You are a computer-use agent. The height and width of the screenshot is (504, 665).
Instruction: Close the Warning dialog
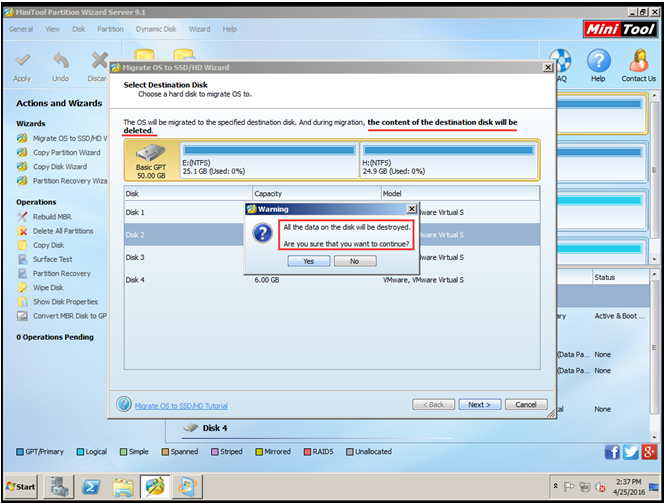pos(412,209)
